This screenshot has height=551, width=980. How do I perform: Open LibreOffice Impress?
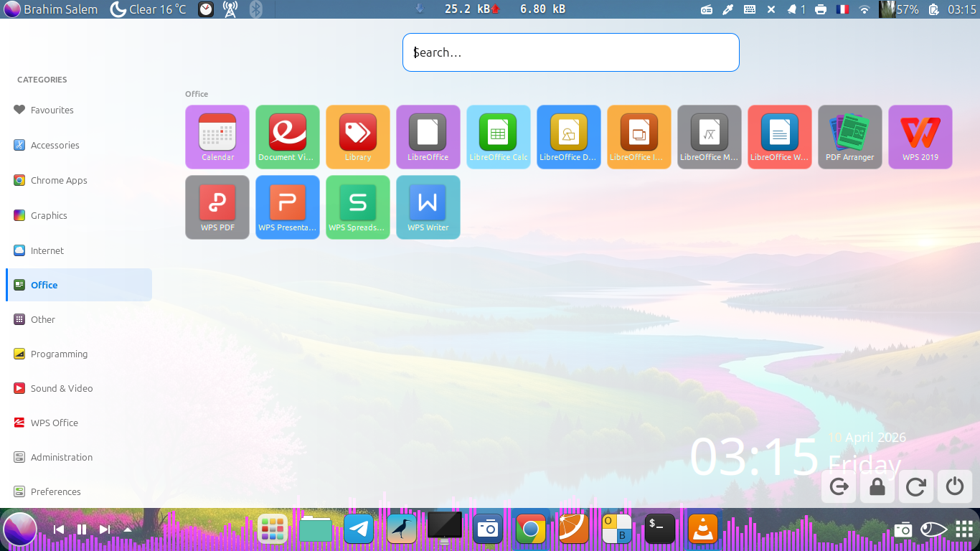click(x=639, y=137)
